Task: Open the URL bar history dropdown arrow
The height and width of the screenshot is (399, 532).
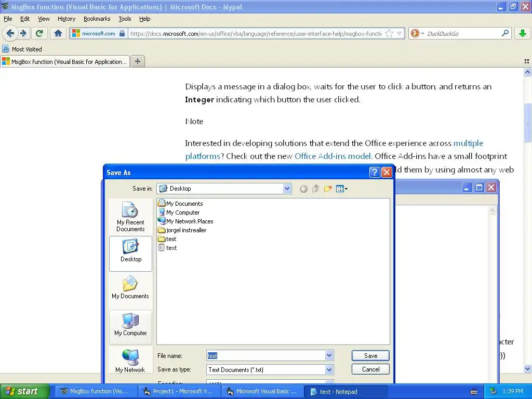Action: pos(400,33)
